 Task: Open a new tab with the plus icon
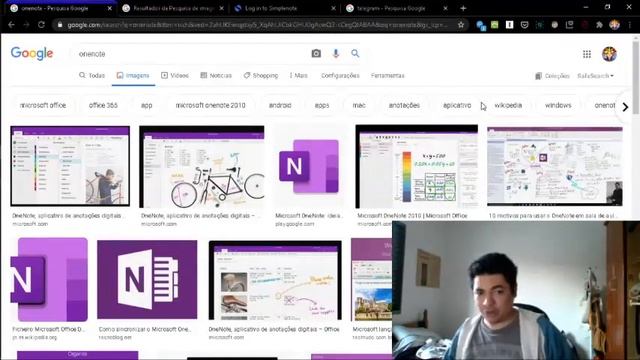pos(463,8)
